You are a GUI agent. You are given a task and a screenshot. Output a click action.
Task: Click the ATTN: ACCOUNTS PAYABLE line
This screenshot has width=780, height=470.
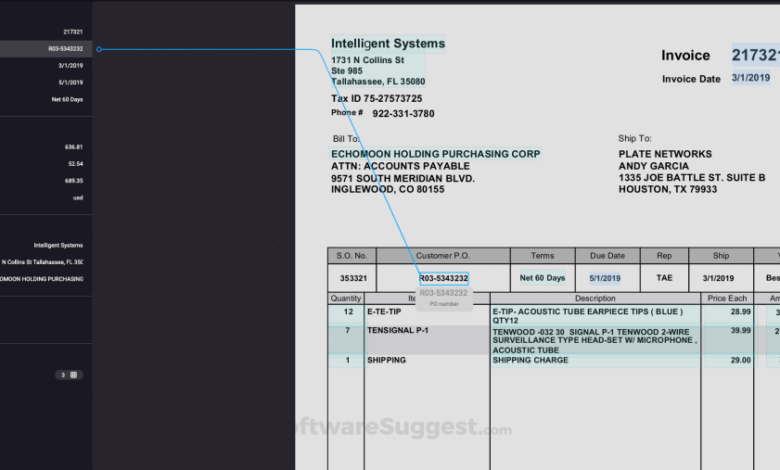point(400,166)
